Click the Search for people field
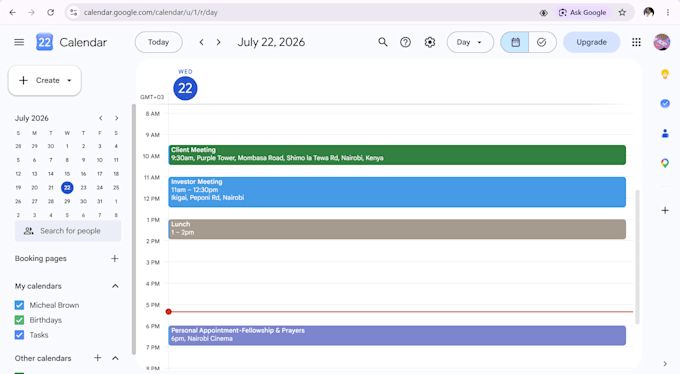 (68, 231)
